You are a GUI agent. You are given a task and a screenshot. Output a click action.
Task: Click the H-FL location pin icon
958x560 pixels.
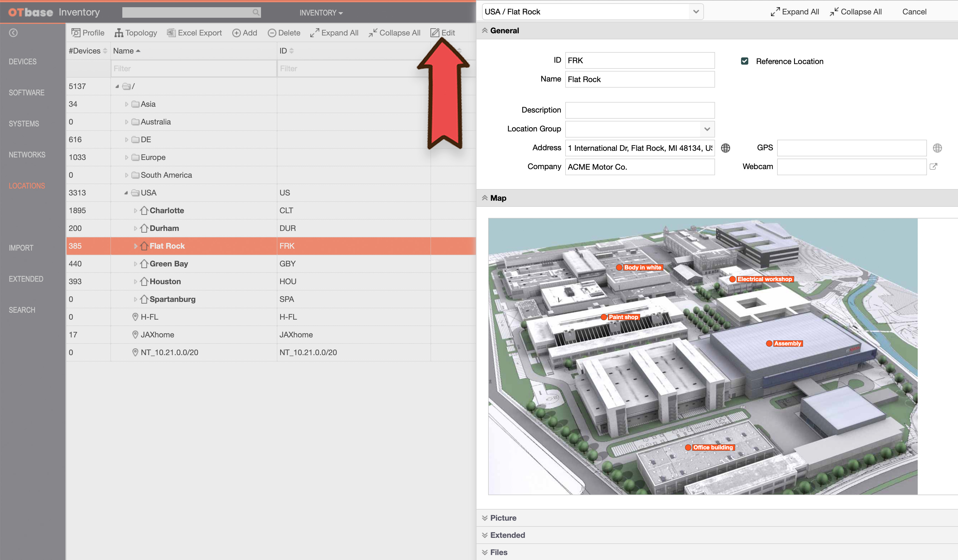[135, 317]
